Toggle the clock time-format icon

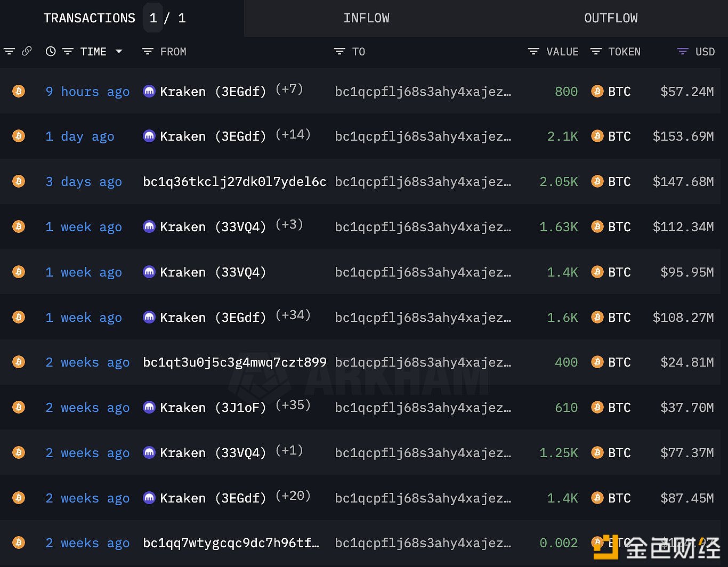coord(51,52)
